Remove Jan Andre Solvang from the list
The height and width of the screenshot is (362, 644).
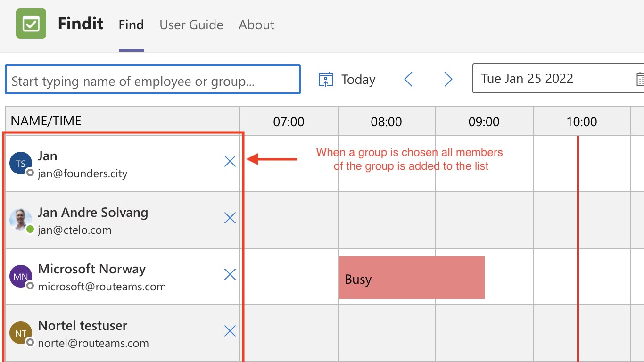230,218
